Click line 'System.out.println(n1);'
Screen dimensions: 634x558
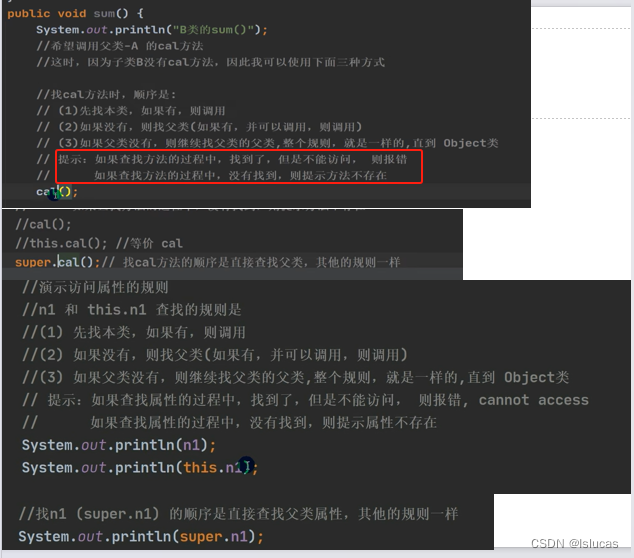pyautogui.click(x=119, y=445)
